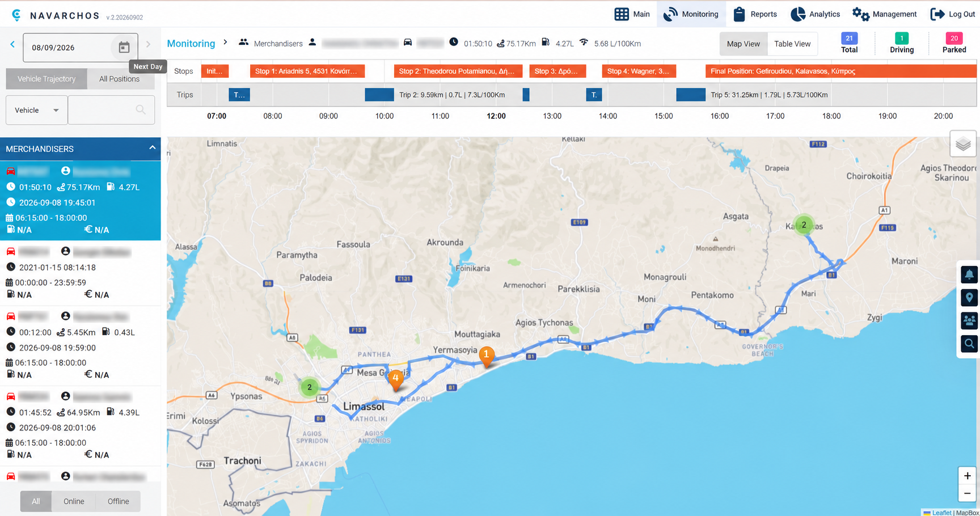This screenshot has height=516, width=980.
Task: Select Trip 2 blue timeline block
Action: point(379,95)
